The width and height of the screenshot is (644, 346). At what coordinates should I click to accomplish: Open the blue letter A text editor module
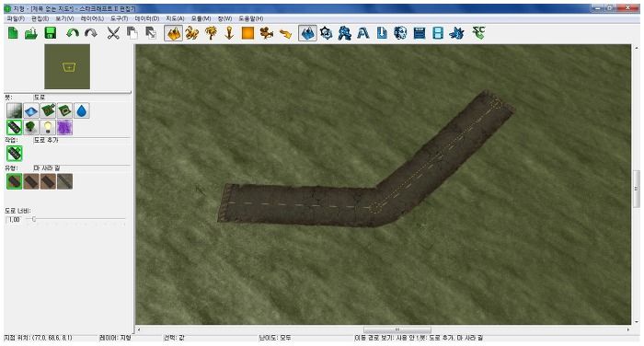point(363,33)
